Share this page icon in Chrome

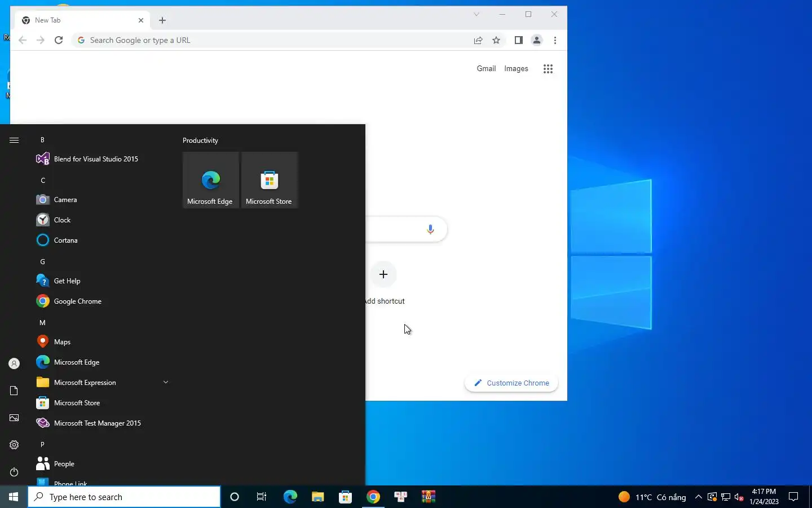coord(478,40)
